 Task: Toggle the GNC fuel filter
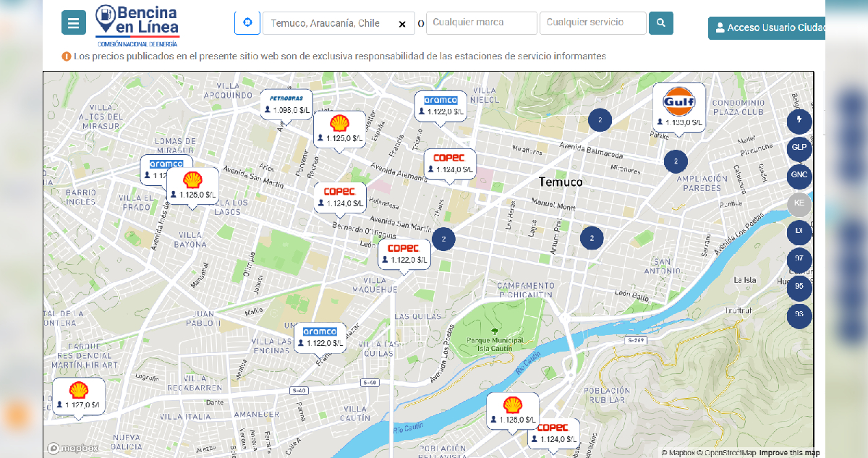799,175
